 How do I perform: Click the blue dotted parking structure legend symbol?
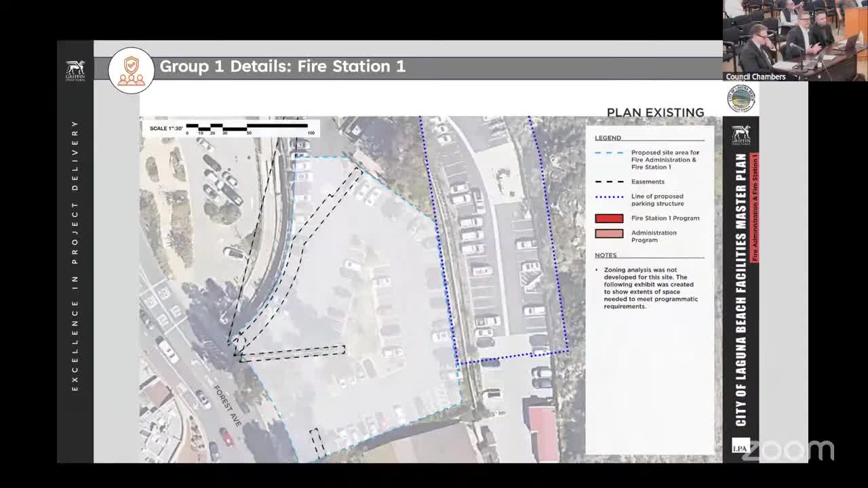click(x=608, y=197)
